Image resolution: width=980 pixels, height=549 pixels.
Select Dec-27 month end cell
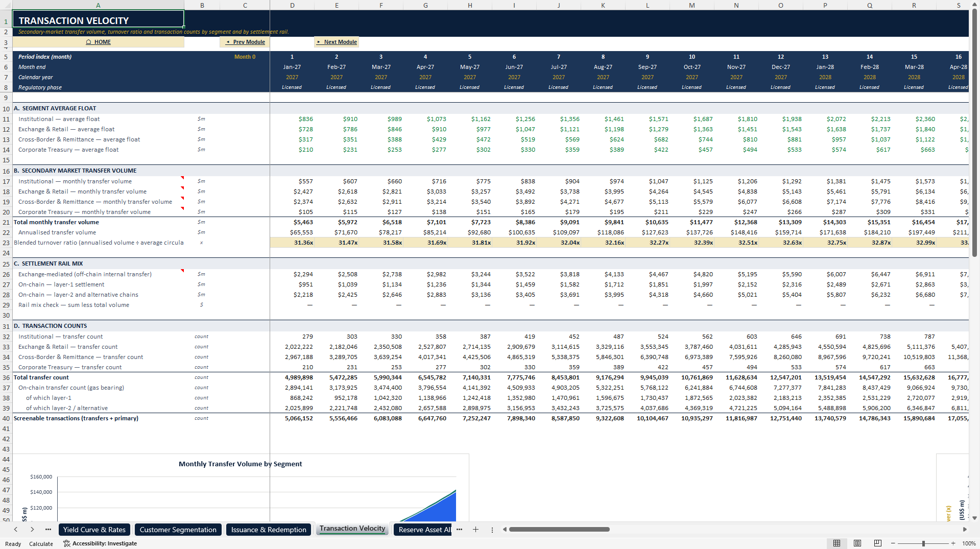click(781, 67)
